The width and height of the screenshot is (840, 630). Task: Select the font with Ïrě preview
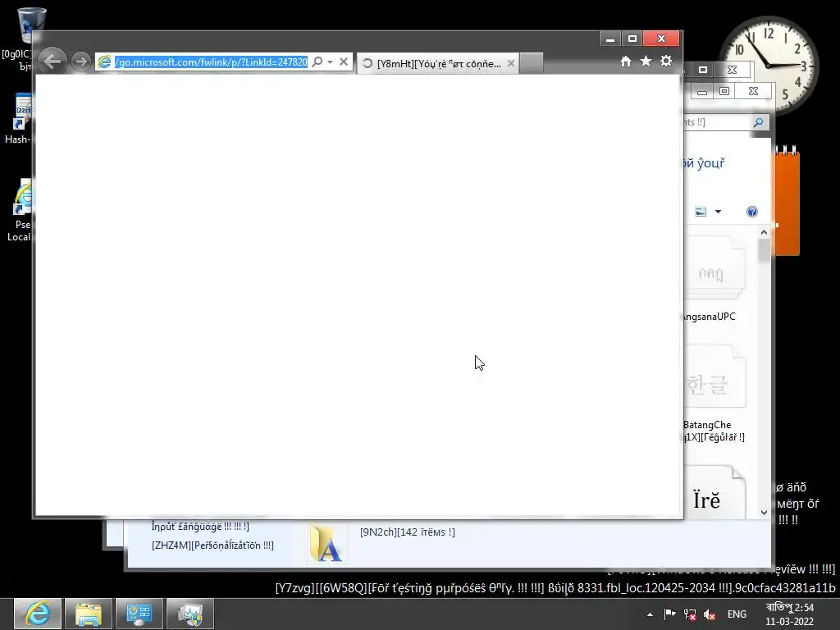click(714, 493)
